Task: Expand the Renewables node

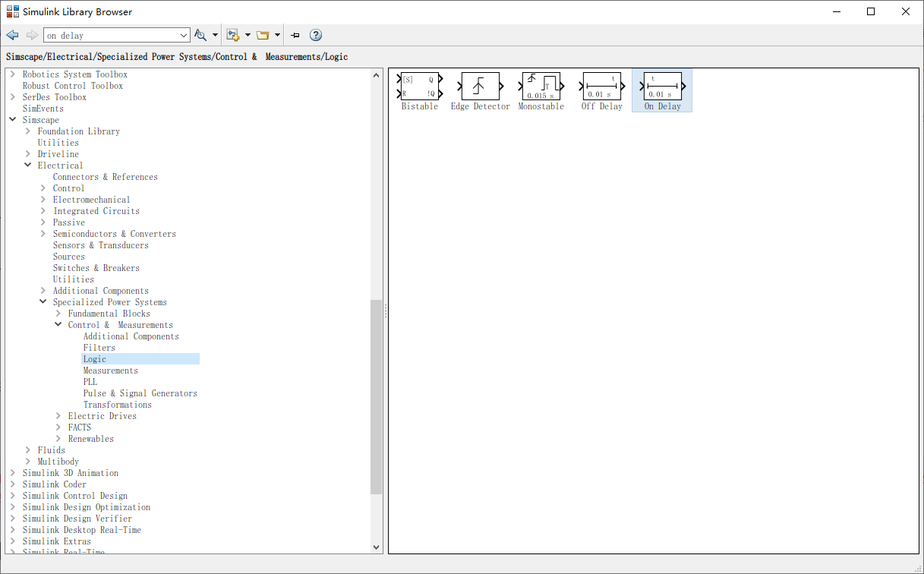Action: coord(58,439)
